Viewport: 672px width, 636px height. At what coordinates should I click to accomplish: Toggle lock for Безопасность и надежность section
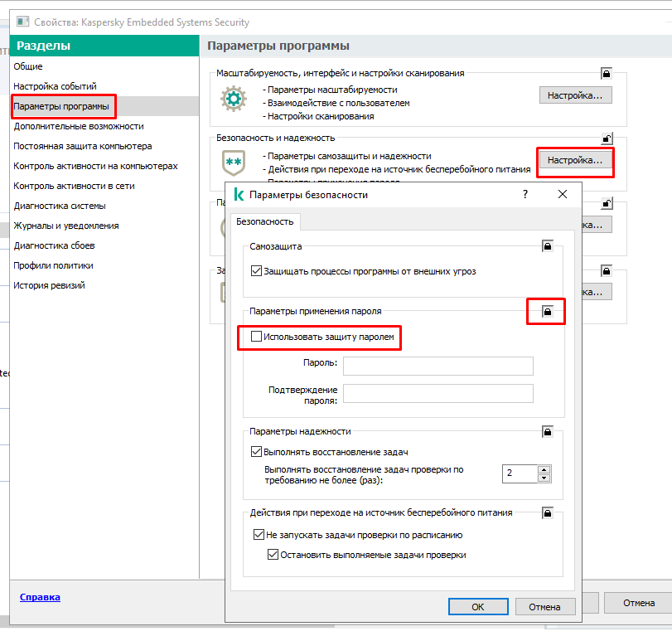pyautogui.click(x=607, y=138)
